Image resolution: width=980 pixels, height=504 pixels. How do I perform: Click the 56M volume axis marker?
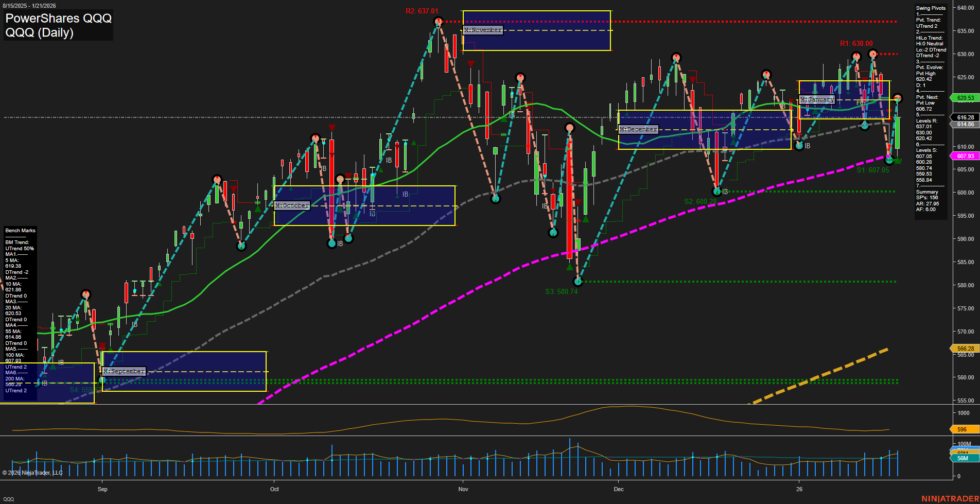point(962,458)
